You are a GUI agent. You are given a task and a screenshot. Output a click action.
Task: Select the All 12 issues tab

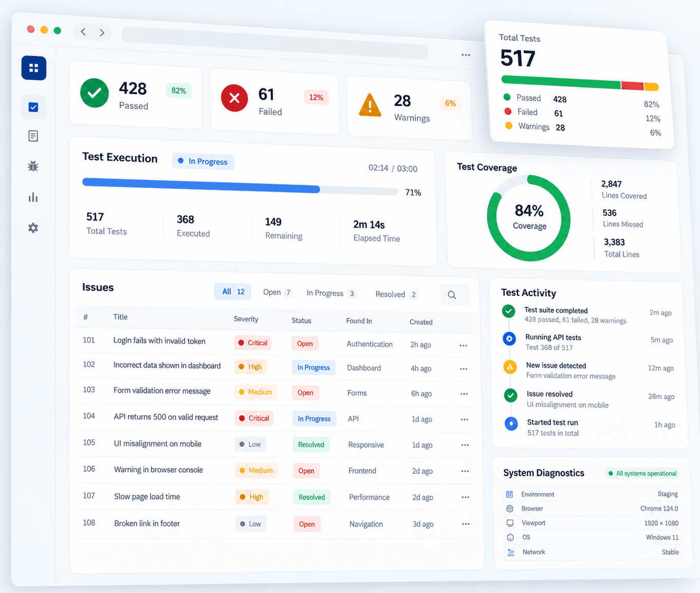(233, 292)
